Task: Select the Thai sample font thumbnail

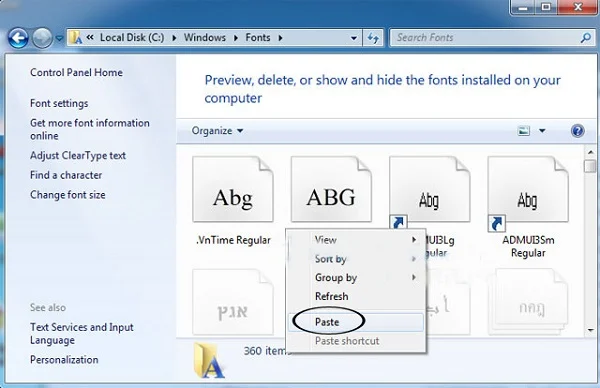Action: [x=528, y=302]
